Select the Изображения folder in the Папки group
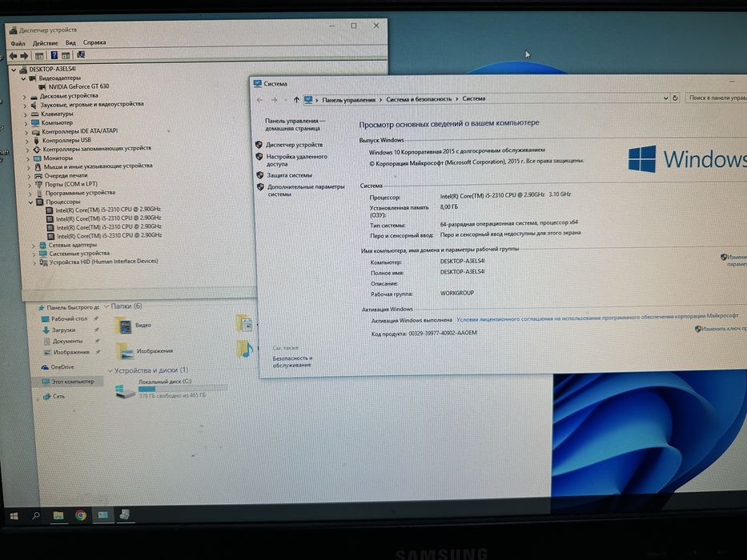Screen dimensions: 747x560 point(146,351)
